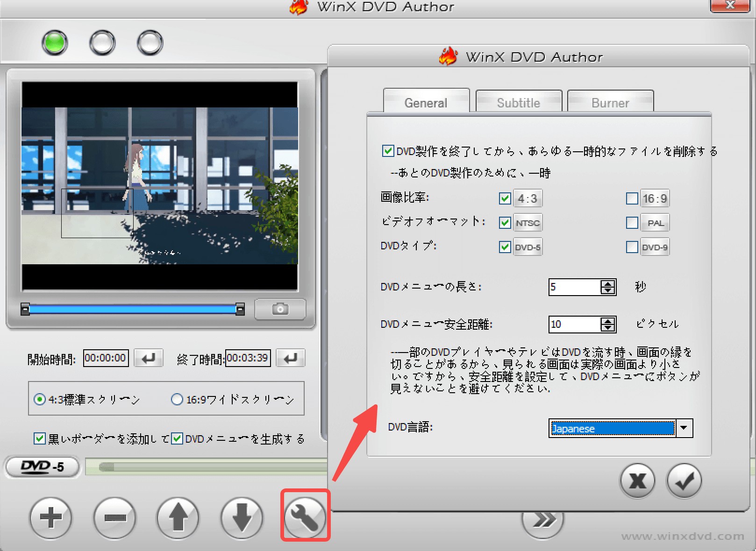Click the 16:9 label button
The height and width of the screenshot is (551, 756).
[655, 198]
